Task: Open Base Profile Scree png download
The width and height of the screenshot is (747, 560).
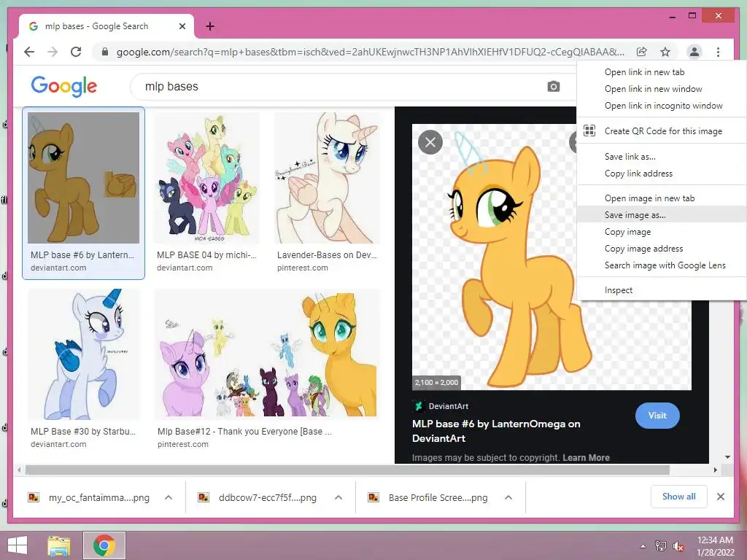Action: (x=438, y=497)
